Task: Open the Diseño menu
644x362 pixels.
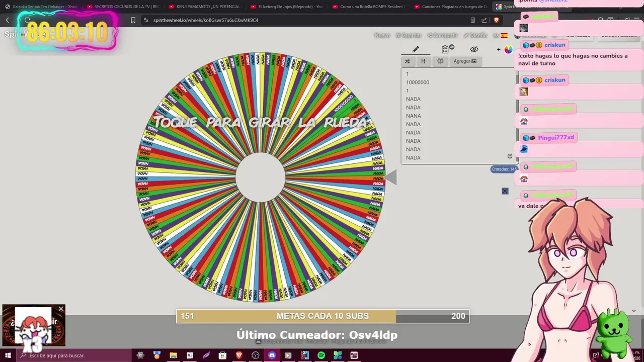Action: coord(475,35)
